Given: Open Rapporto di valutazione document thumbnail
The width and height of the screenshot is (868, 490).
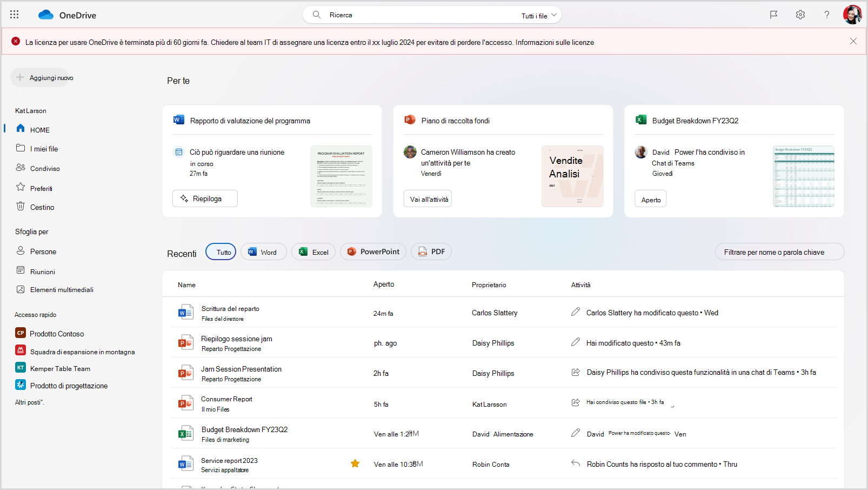Looking at the screenshot, I should (x=342, y=176).
